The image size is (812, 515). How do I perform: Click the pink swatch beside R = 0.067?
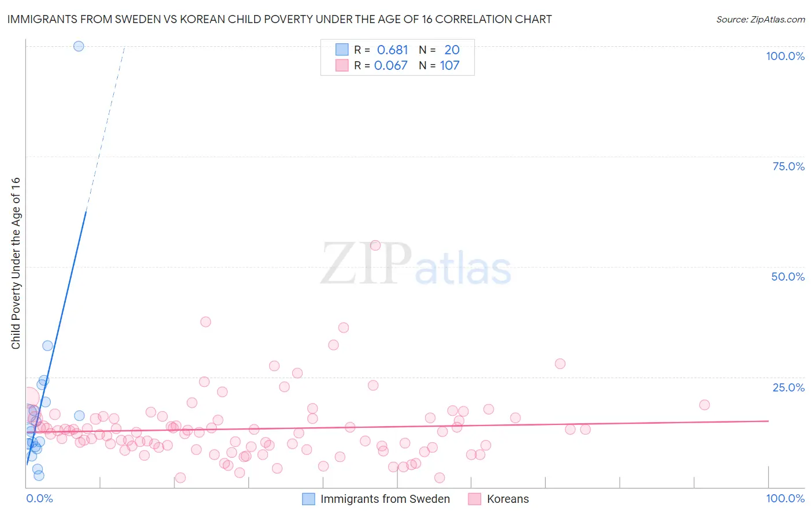click(342, 65)
